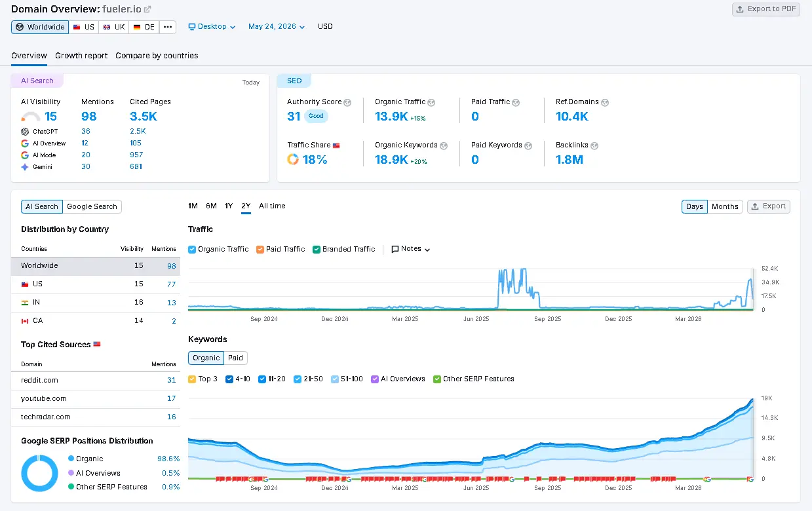Click the Organic Keywords info icon
Viewport: 812px width, 511px height.
pyautogui.click(x=444, y=145)
